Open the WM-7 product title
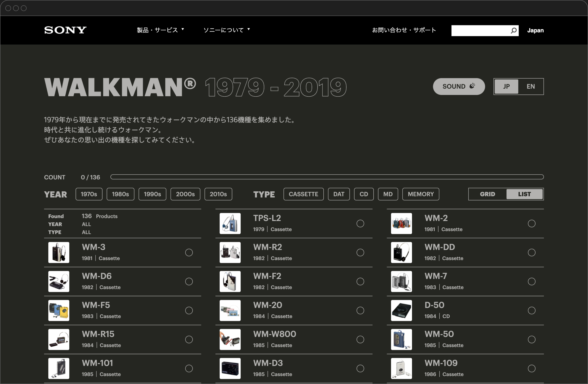 tap(435, 276)
